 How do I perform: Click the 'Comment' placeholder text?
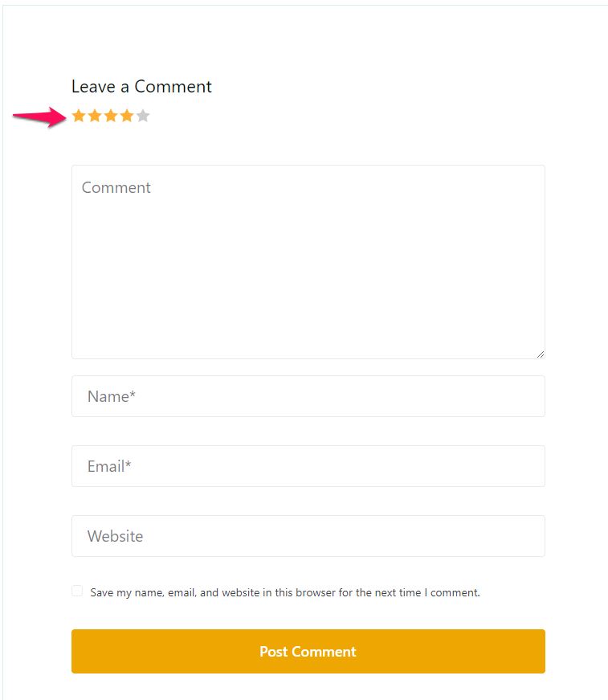116,188
